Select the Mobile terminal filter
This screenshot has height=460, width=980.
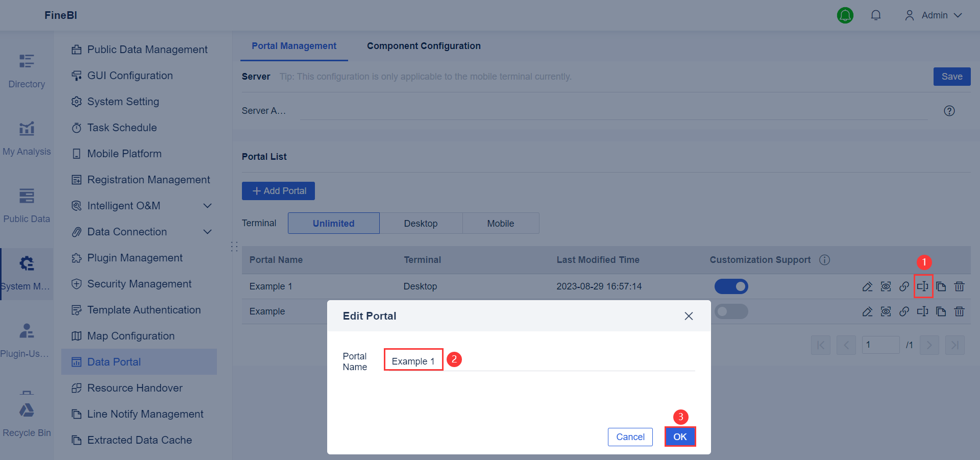coord(501,223)
